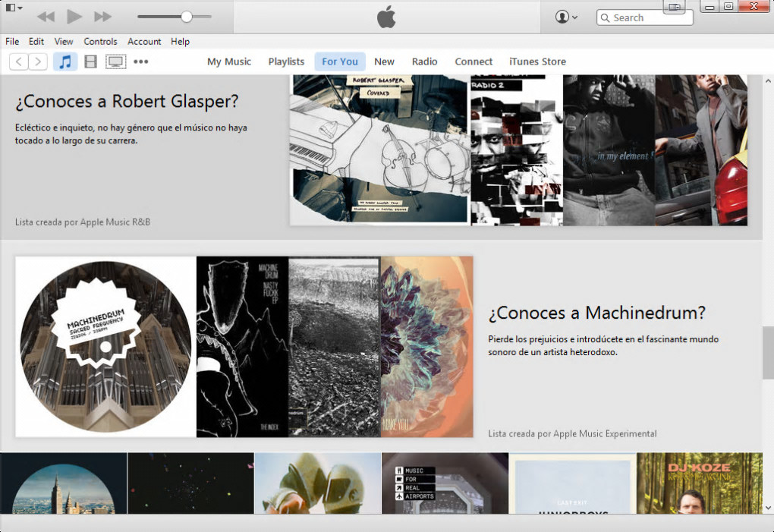This screenshot has width=774, height=532.
Task: Open the '¿Conoces a Machinedrum?' playlist title
Action: tap(596, 313)
